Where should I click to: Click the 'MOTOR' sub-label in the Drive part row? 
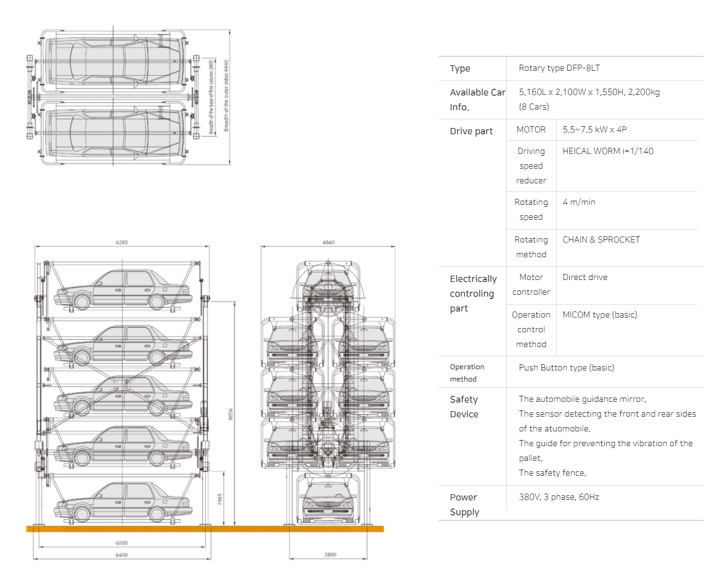click(531, 130)
